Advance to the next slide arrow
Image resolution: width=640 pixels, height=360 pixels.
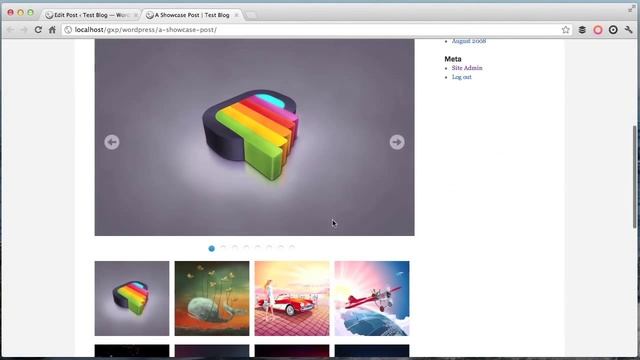click(397, 142)
